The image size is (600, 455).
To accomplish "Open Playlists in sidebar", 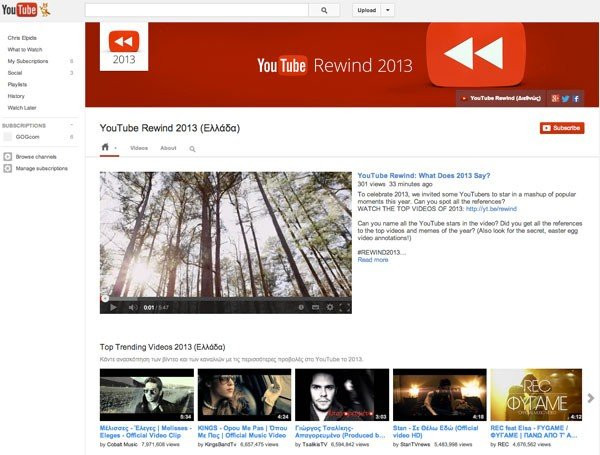I will (x=17, y=84).
